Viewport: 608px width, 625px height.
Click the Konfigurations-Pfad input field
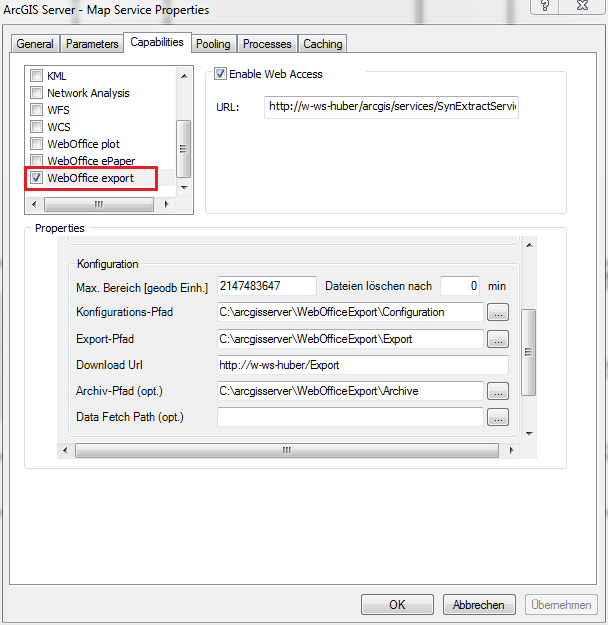[350, 312]
